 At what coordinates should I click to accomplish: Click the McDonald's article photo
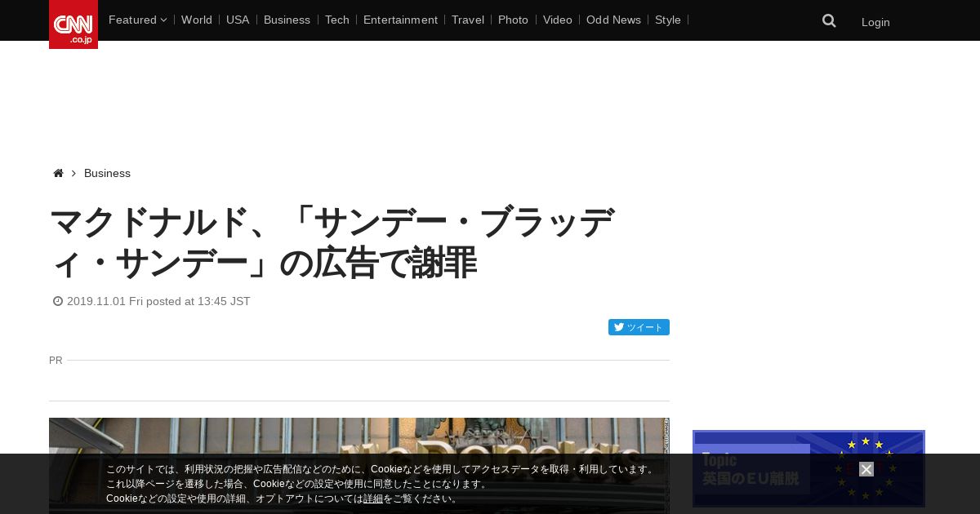click(359, 466)
